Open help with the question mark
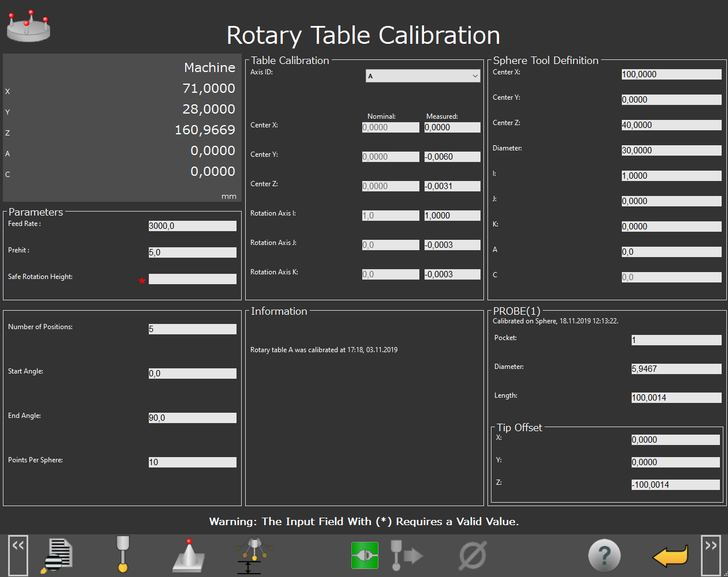This screenshot has height=577, width=728. [604, 556]
